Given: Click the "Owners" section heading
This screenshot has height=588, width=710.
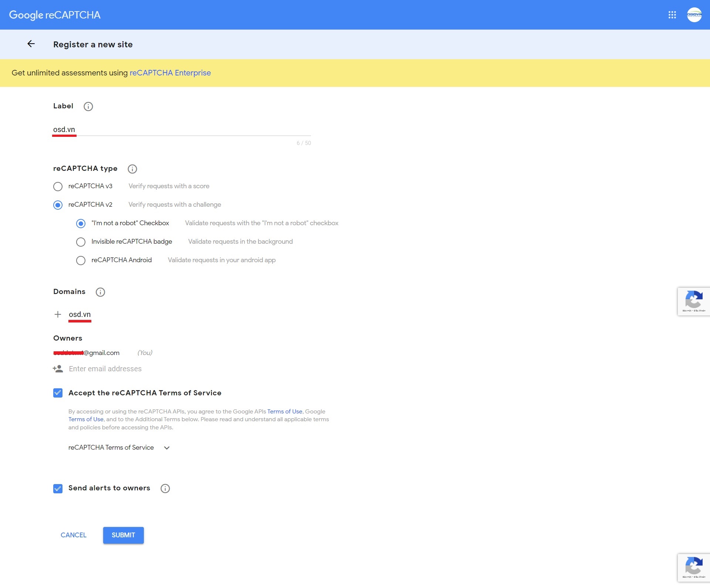Looking at the screenshot, I should (68, 338).
